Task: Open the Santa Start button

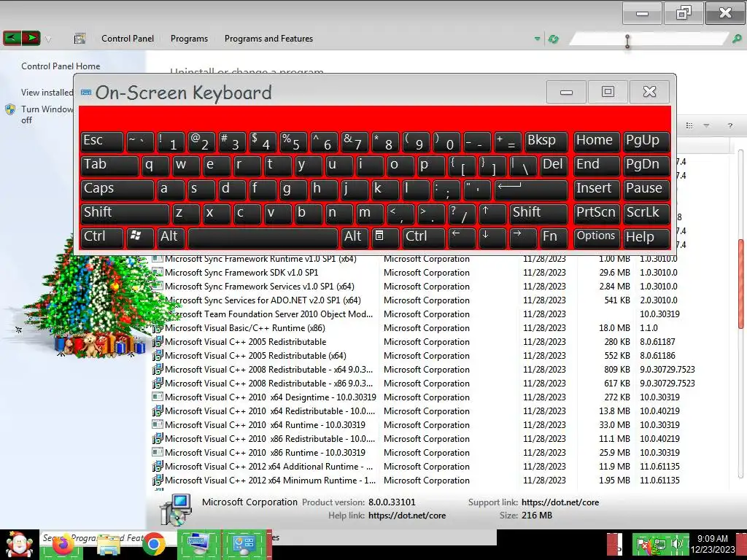Action: [x=19, y=544]
